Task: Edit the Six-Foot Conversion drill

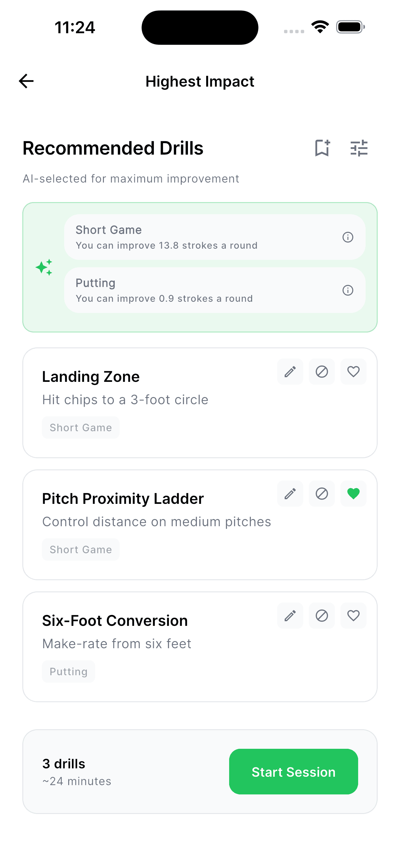Action: [290, 616]
